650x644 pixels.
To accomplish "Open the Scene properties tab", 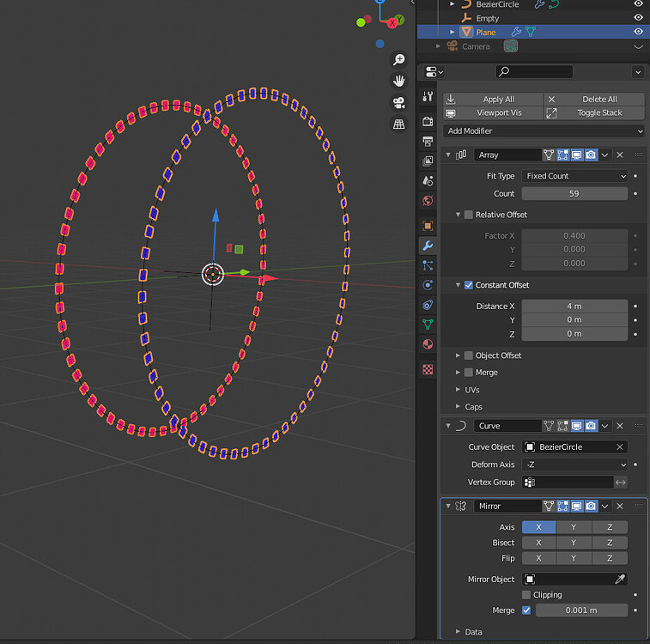I will point(428,180).
